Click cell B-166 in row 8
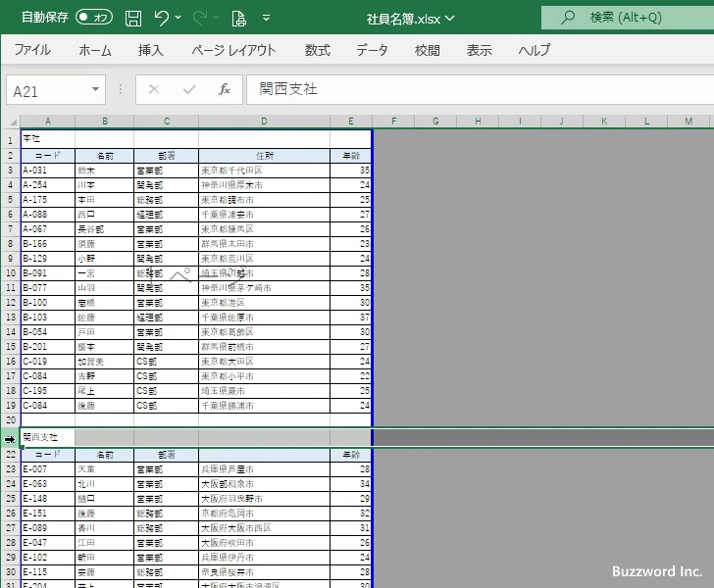714x588 pixels. 48,243
